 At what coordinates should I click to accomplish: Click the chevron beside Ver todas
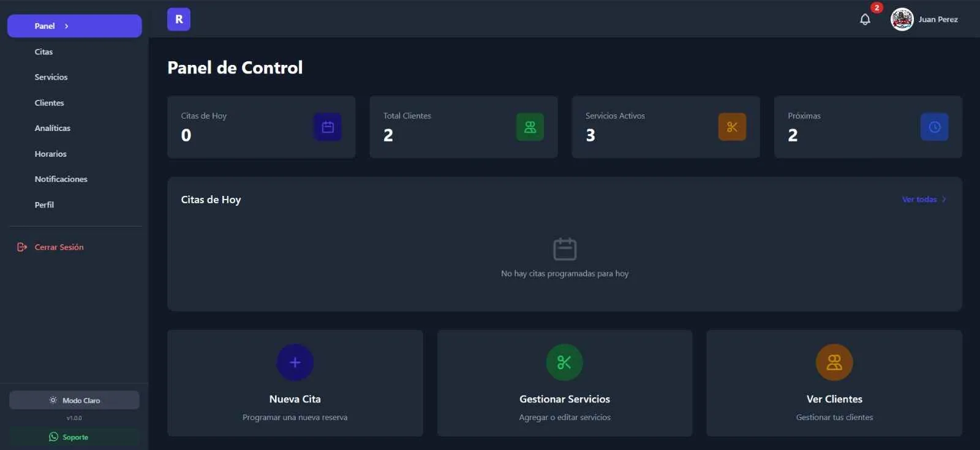(x=944, y=200)
